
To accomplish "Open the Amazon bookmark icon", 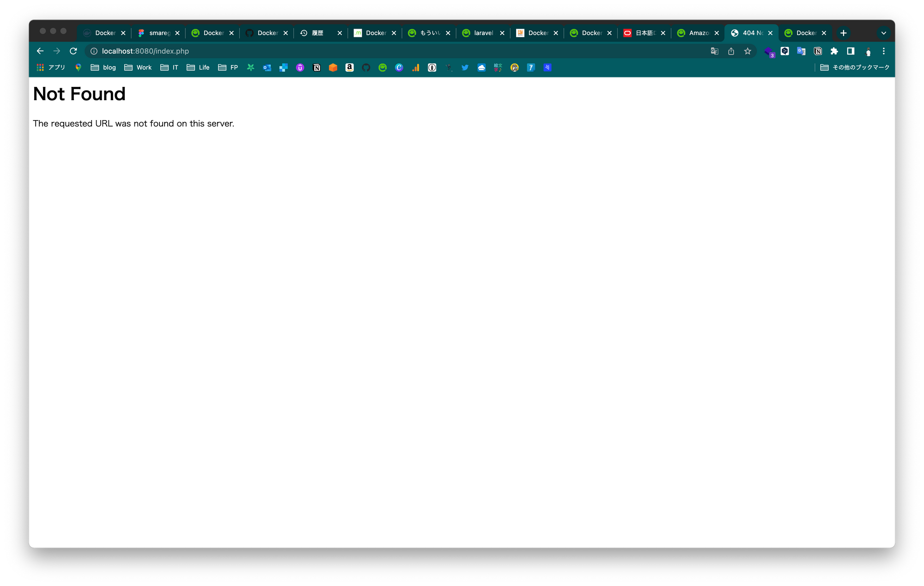I will (x=350, y=68).
